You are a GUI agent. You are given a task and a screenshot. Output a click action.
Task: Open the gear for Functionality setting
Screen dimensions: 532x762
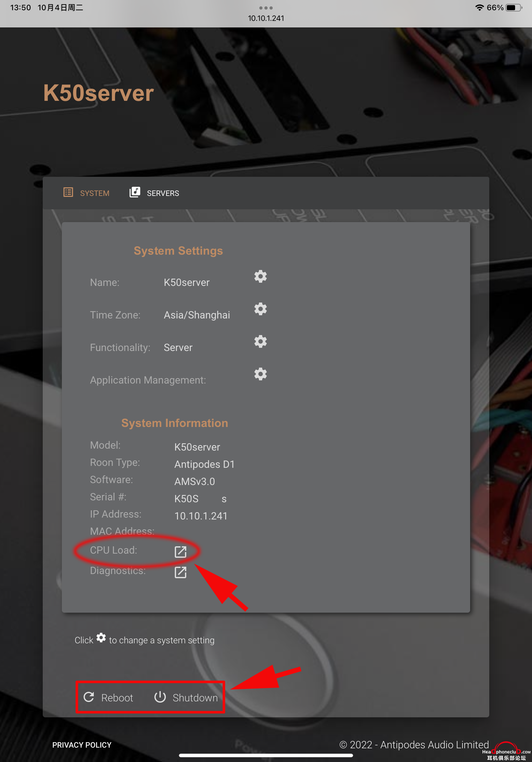[260, 341]
